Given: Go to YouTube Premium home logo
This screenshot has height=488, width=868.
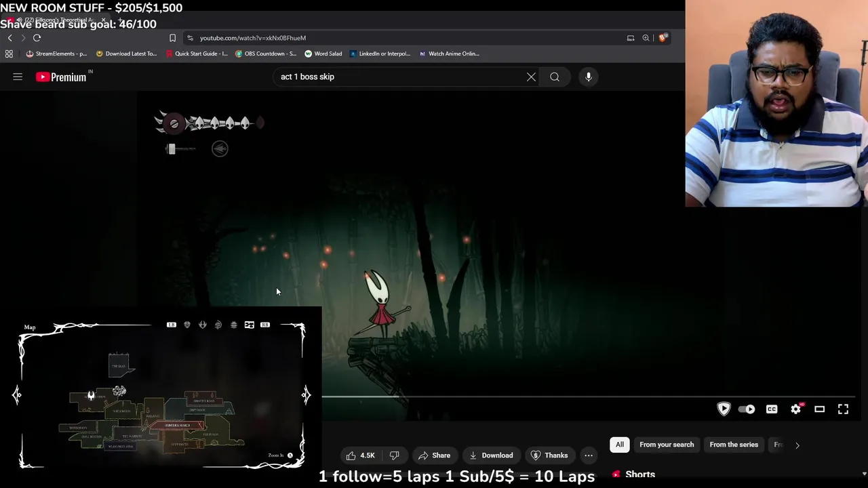Looking at the screenshot, I should tap(61, 77).
